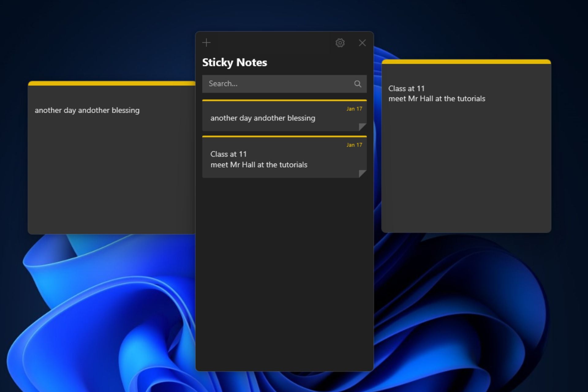Viewport: 588px width, 392px height.
Task: Create a new note with the plus icon
Action: coord(206,43)
